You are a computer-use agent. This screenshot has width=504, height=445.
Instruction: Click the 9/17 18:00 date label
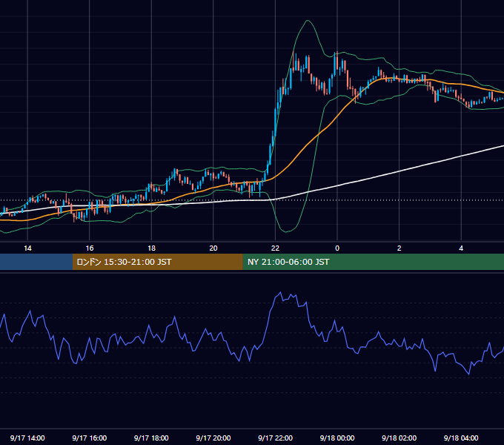[151, 438]
